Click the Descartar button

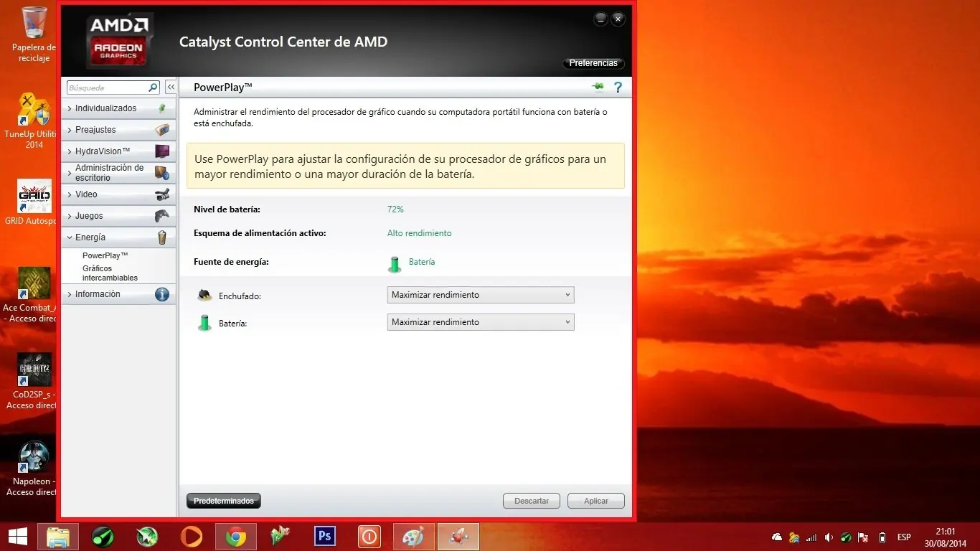pyautogui.click(x=532, y=501)
